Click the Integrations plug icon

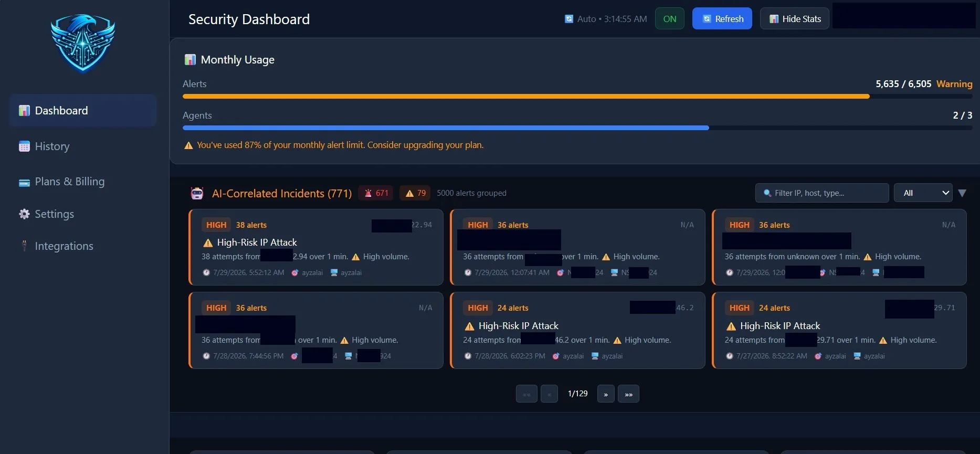click(24, 246)
